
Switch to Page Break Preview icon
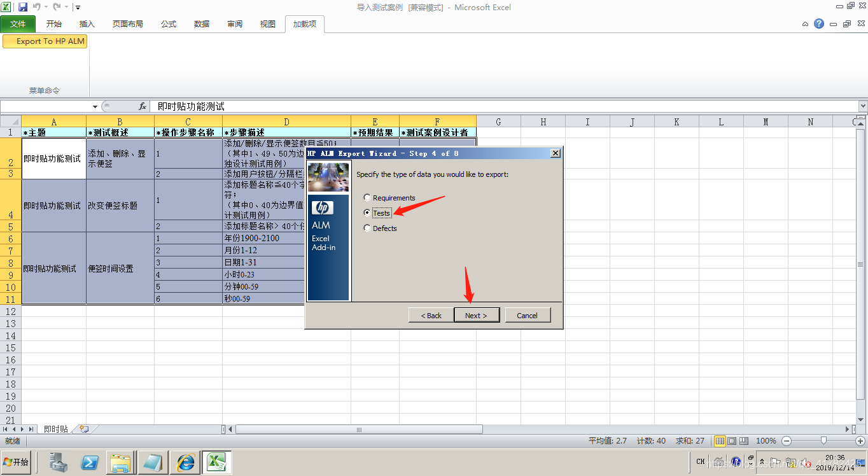[744, 441]
